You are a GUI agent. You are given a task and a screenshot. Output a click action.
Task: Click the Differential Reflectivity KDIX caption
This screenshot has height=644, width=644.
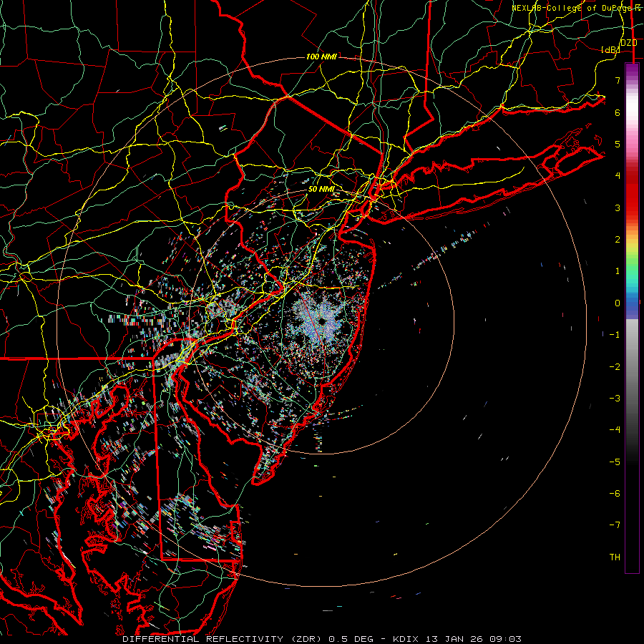coord(322,639)
